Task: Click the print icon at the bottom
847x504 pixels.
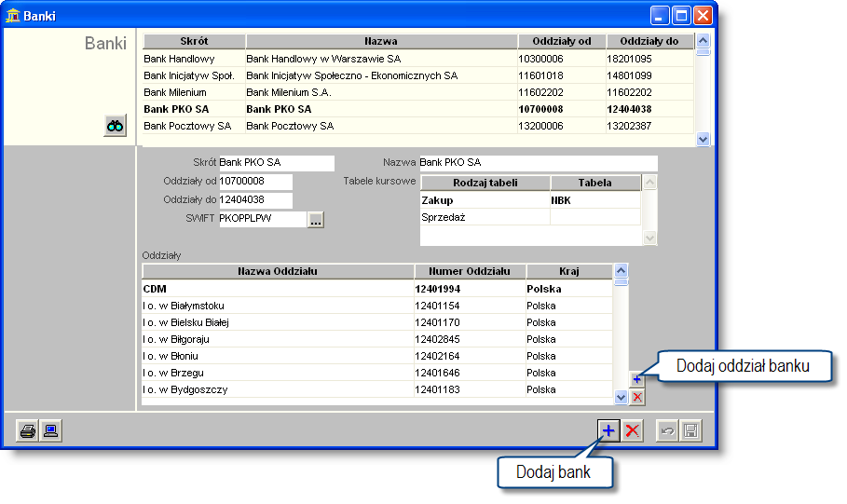Action: pyautogui.click(x=28, y=431)
